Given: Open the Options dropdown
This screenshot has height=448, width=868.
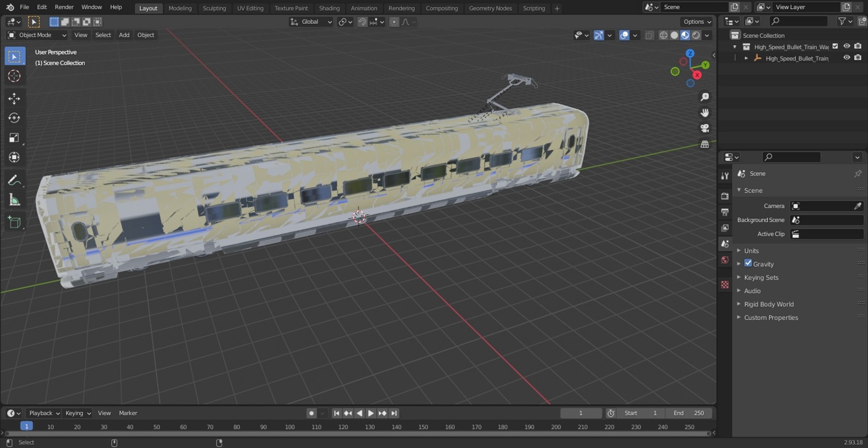Looking at the screenshot, I should [x=697, y=22].
